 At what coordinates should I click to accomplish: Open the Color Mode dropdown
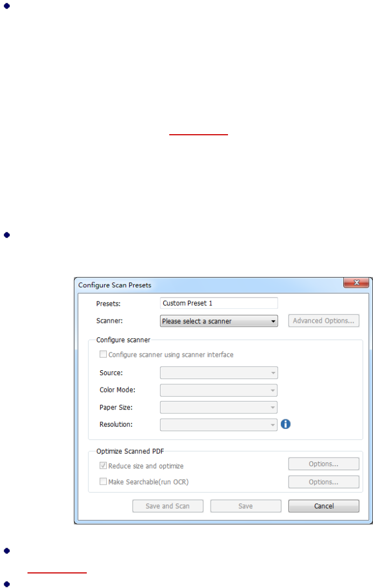coord(219,390)
